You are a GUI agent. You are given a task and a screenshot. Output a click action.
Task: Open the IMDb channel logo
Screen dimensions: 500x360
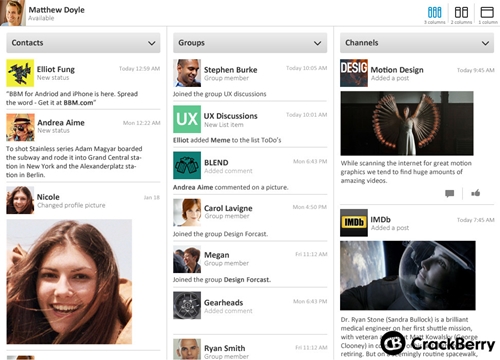pos(354,223)
